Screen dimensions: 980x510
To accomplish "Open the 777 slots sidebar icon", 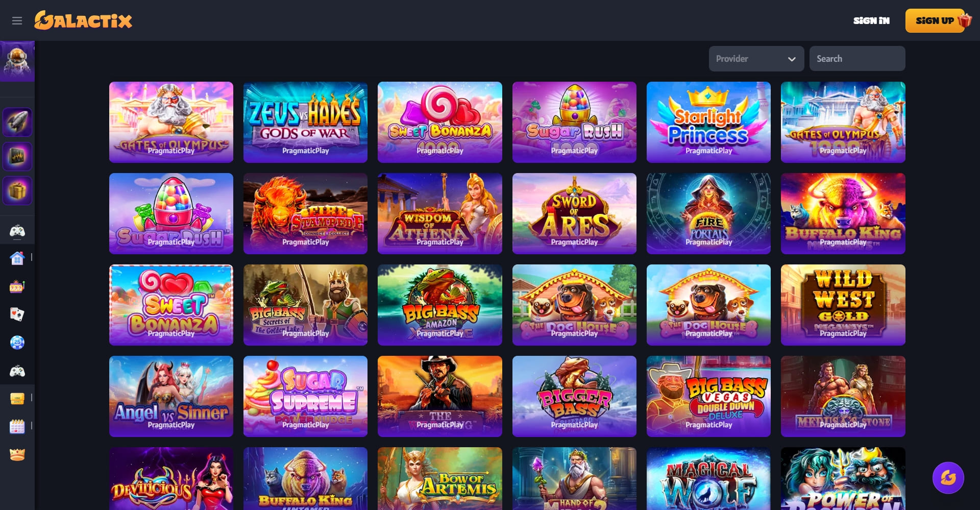I will point(17,286).
